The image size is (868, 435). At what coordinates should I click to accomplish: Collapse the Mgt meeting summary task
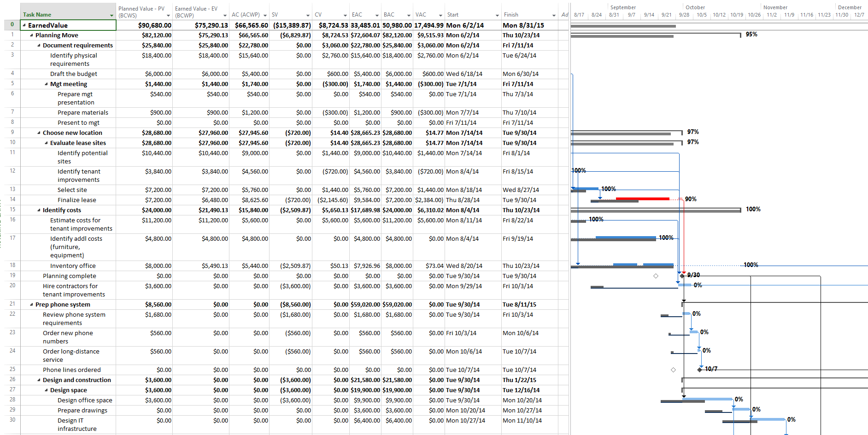point(46,84)
